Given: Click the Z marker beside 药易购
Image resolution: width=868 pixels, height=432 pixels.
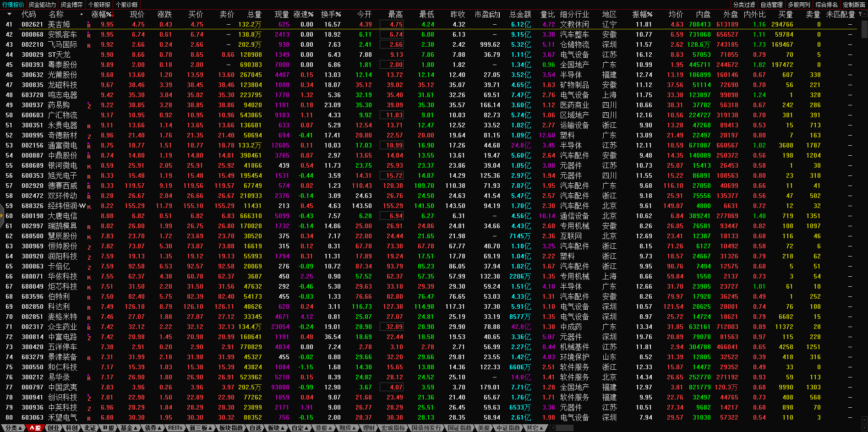Looking at the screenshot, I should 89,106.
